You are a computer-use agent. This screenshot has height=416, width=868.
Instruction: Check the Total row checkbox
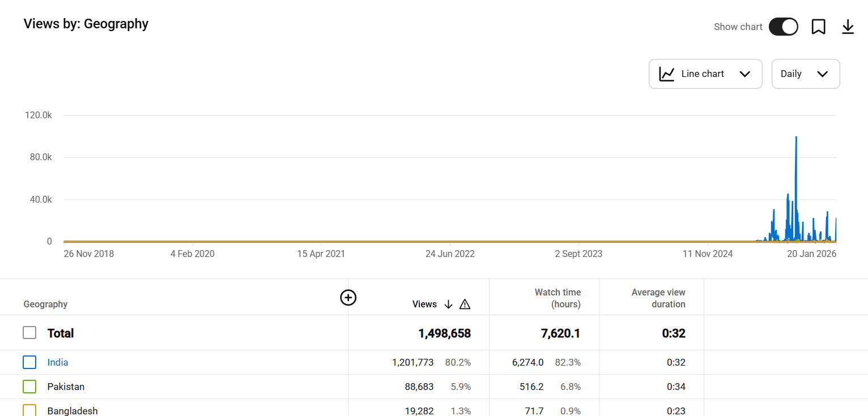29,333
